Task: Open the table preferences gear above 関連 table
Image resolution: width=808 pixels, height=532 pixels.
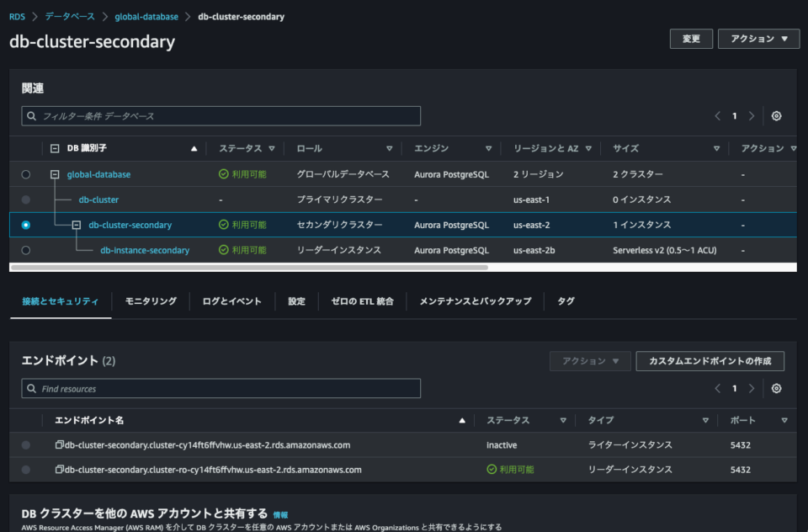Action: [x=776, y=115]
